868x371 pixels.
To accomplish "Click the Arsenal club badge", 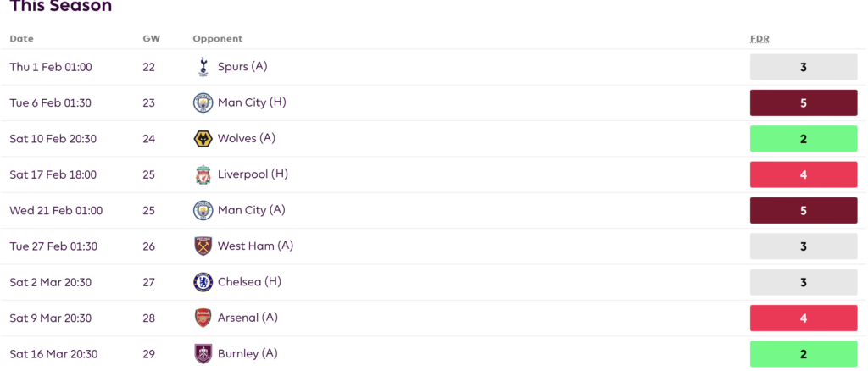I will coord(203,318).
